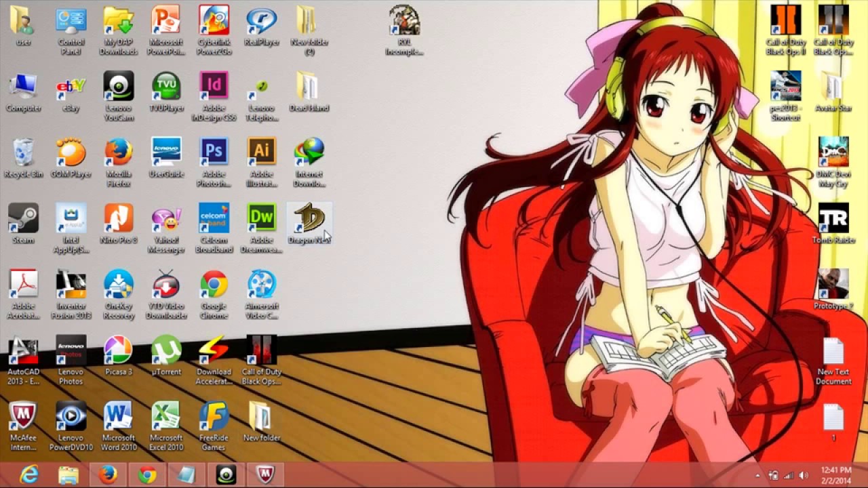Select the Avatar Star folder icon
Image resolution: width=868 pixels, height=488 pixels.
[x=833, y=92]
